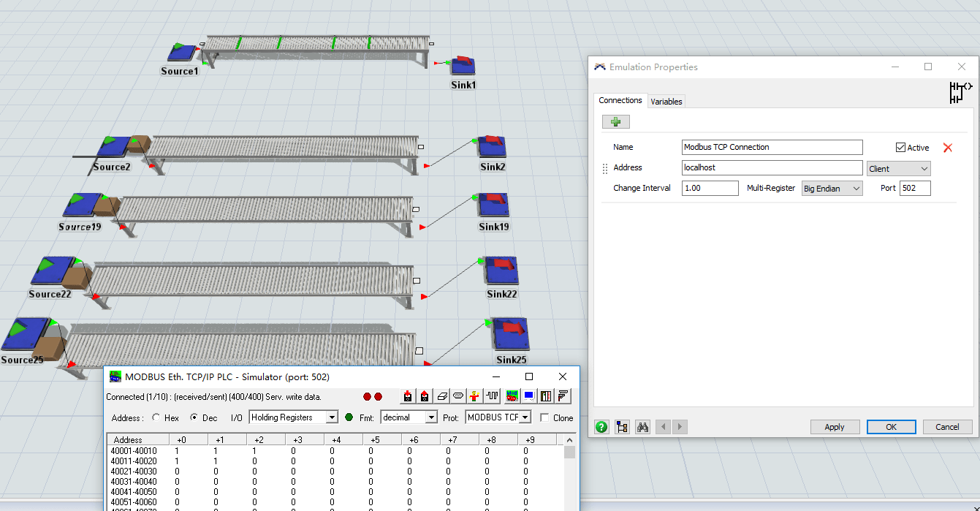This screenshot has height=511, width=980.
Task: Delete the Modbus TCP Connection via red X
Action: click(x=948, y=147)
